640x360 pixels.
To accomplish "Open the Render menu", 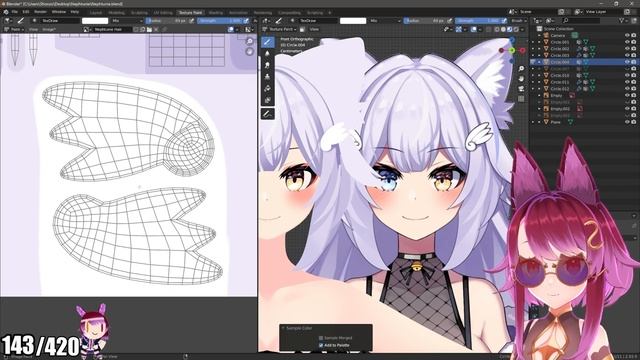I will point(40,12).
